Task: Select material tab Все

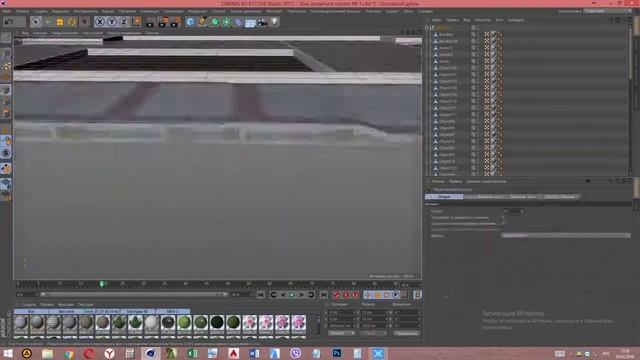Action: 31,311
